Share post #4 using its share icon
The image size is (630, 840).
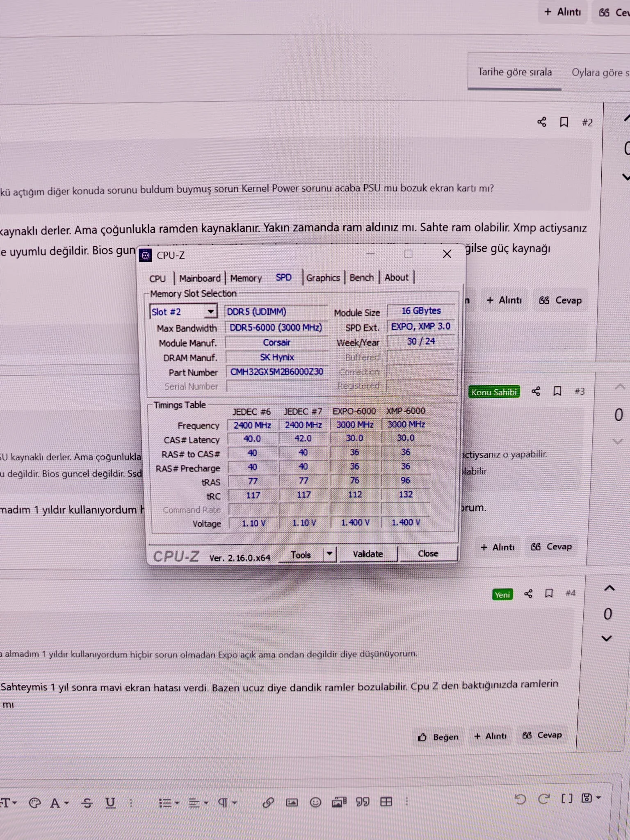[x=528, y=593]
